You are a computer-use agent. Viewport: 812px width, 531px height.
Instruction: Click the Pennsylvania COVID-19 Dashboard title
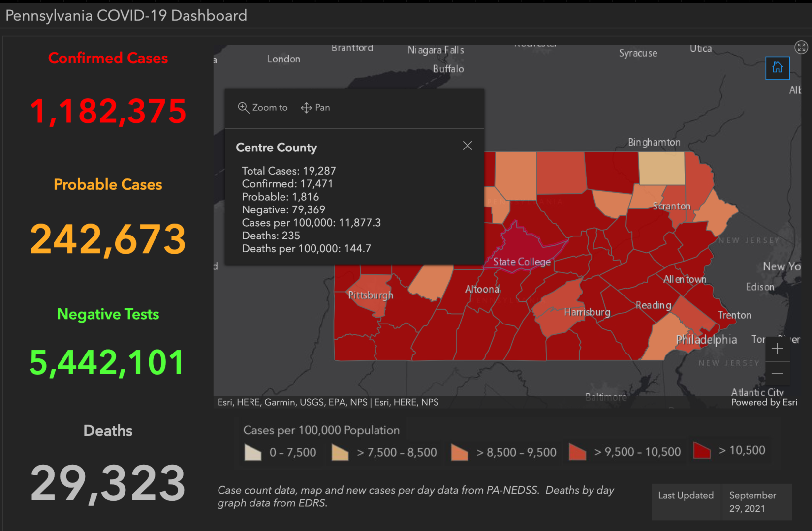125,15
